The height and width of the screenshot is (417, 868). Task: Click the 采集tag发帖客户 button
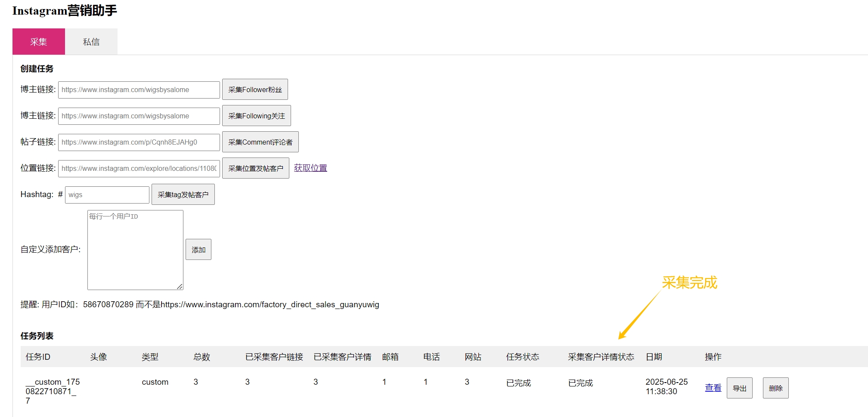[x=183, y=195]
